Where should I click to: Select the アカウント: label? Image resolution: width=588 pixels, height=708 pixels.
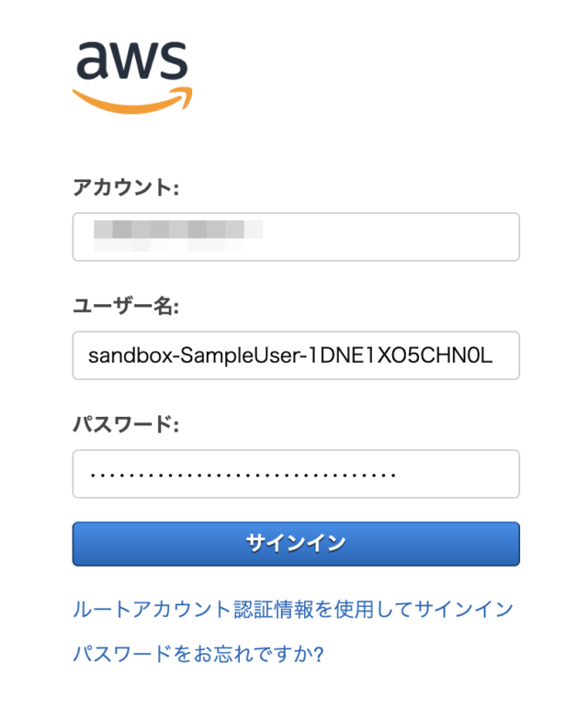[x=126, y=187]
